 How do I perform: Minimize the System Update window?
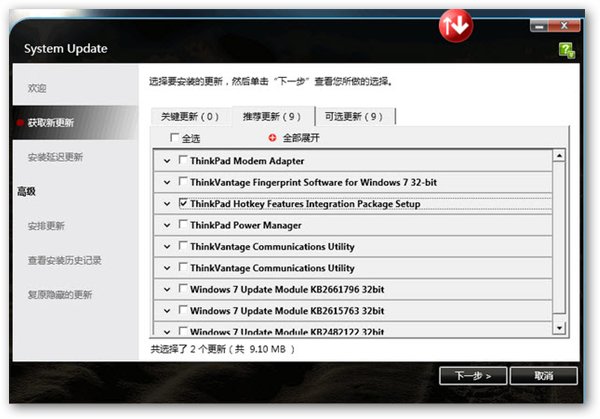point(539,26)
